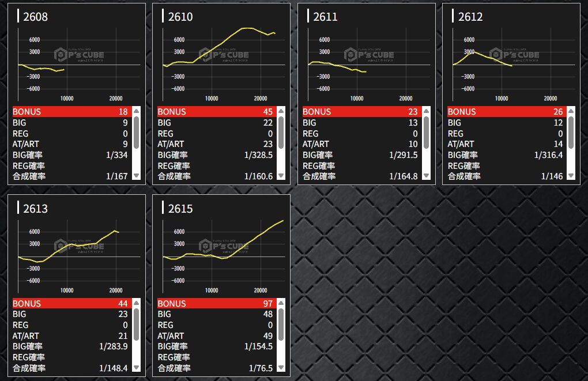Click scrollbar thumb in machine 2615 data list
Viewport: 588px width, 381px height.
pos(281,325)
